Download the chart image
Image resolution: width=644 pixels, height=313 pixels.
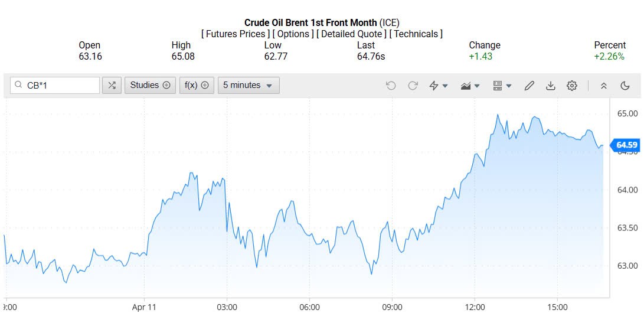(x=550, y=86)
